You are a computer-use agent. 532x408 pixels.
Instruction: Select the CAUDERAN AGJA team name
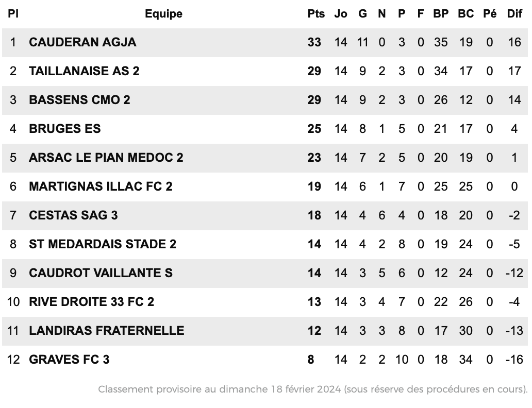click(x=82, y=42)
